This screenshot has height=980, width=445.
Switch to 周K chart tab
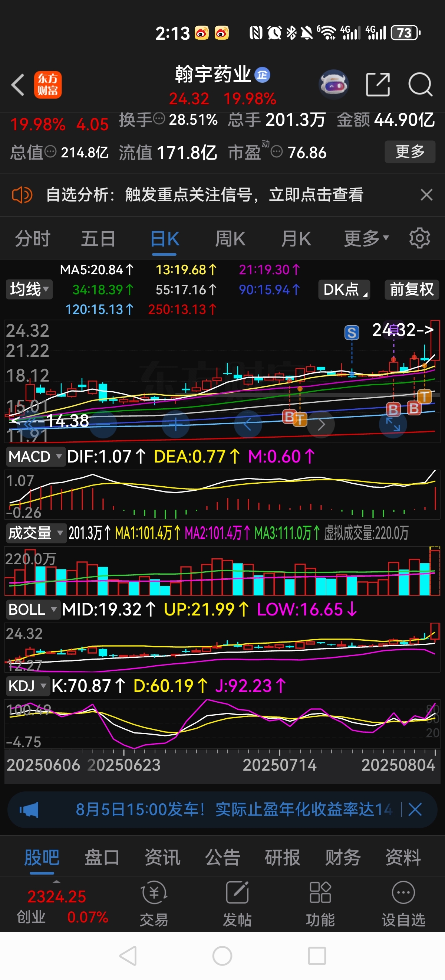click(x=230, y=239)
